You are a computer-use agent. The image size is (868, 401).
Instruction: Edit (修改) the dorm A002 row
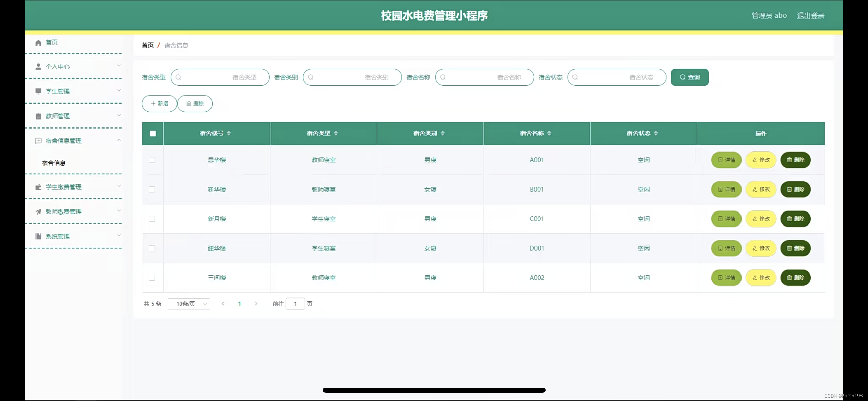point(761,278)
